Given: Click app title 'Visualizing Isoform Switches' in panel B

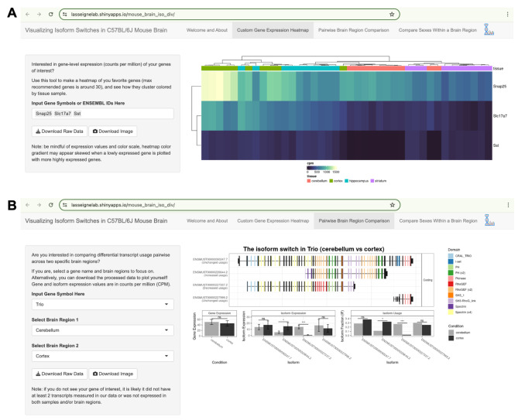Looking at the screenshot, I should 96,220.
